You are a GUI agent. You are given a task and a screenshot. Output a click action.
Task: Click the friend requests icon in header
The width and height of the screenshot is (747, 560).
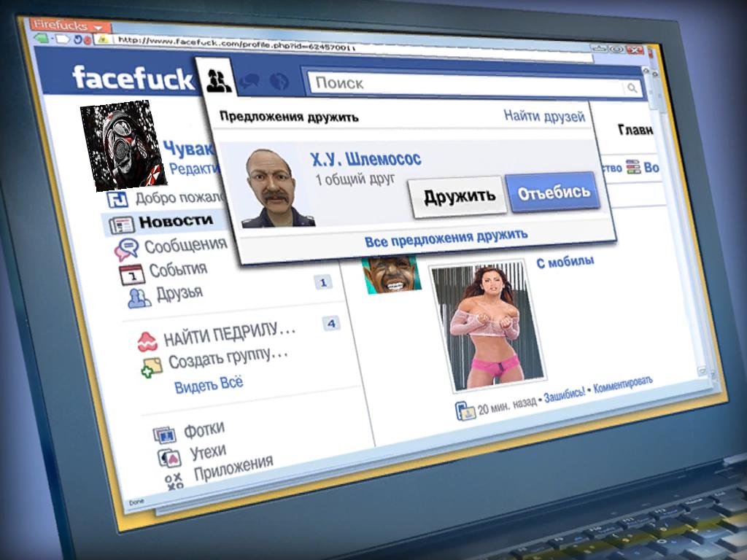click(217, 78)
